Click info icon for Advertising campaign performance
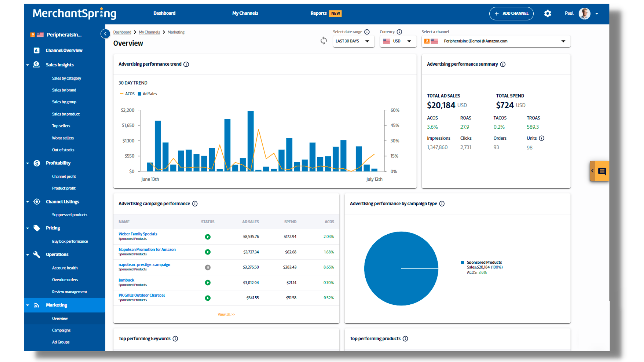Screen dimensions: 644x362 [195, 204]
